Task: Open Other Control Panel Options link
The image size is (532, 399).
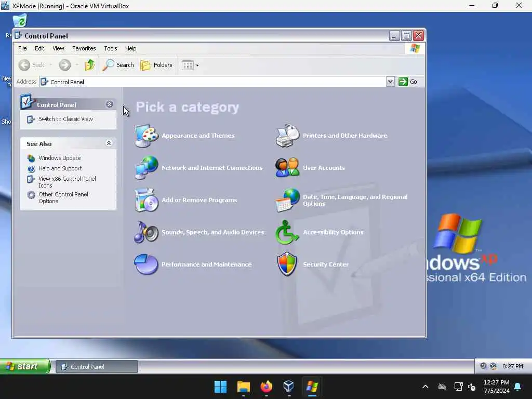Action: point(63,198)
